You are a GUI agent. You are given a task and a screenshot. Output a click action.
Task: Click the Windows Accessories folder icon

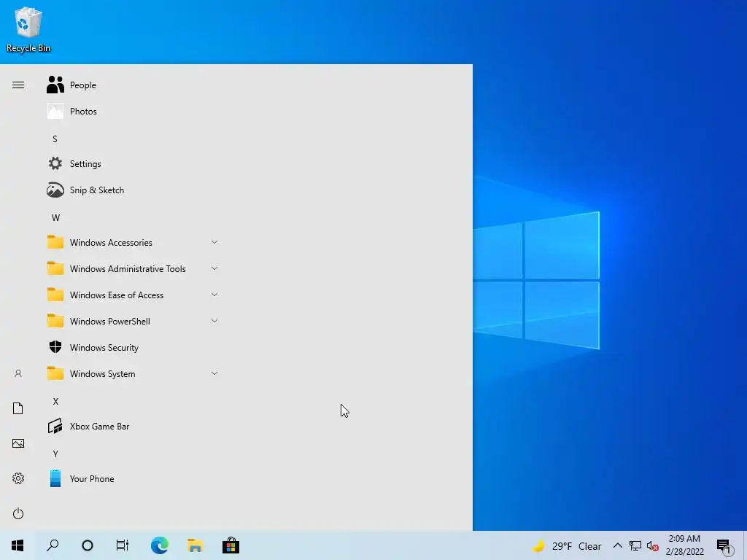click(x=55, y=242)
